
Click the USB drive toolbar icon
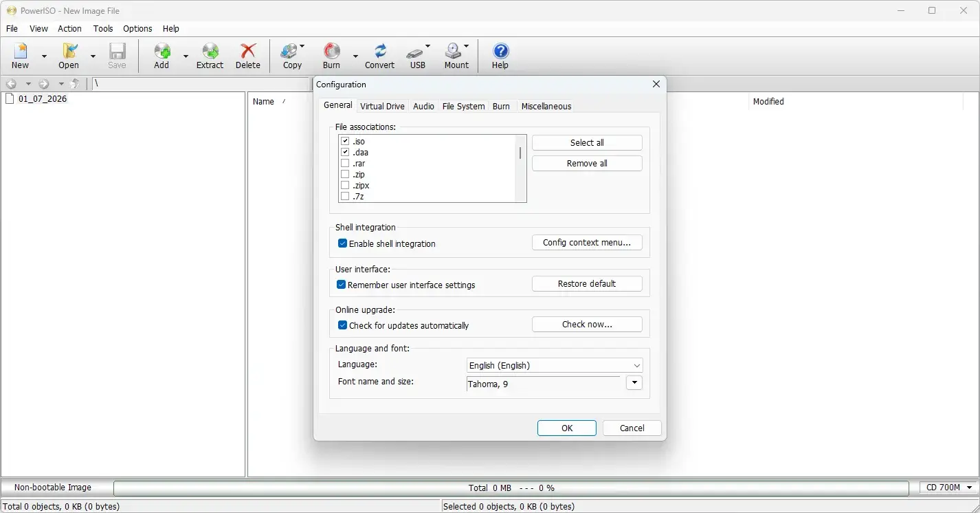click(x=415, y=52)
